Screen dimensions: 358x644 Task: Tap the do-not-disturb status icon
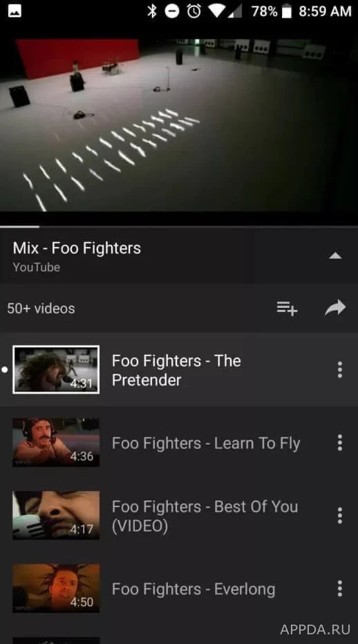[172, 11]
